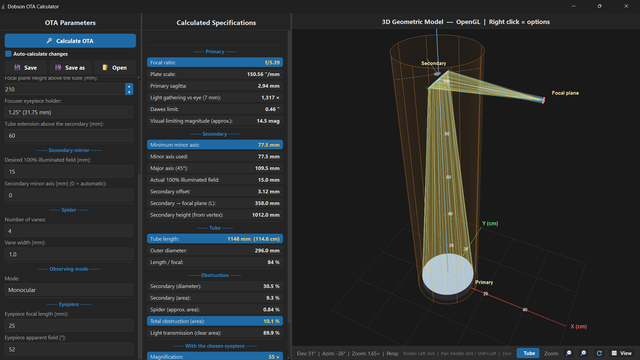The width and height of the screenshot is (640, 360).
Task: Click the Save as button
Action: (x=70, y=68)
